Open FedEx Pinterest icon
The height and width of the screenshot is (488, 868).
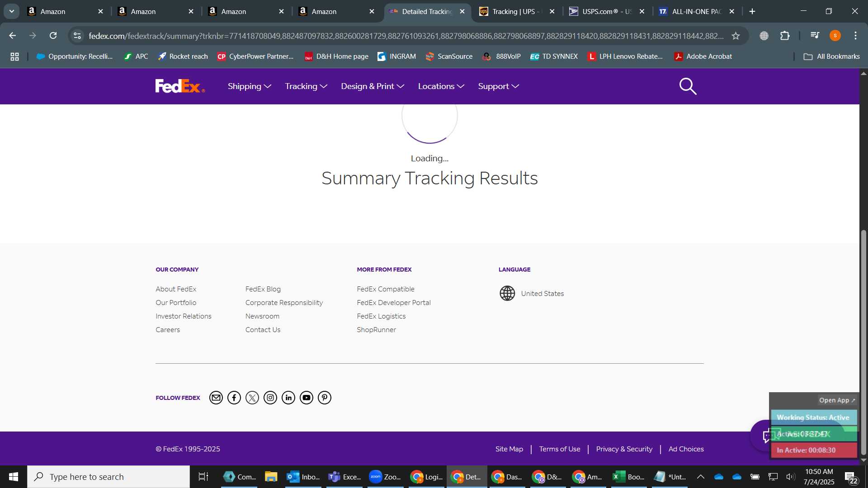(325, 398)
